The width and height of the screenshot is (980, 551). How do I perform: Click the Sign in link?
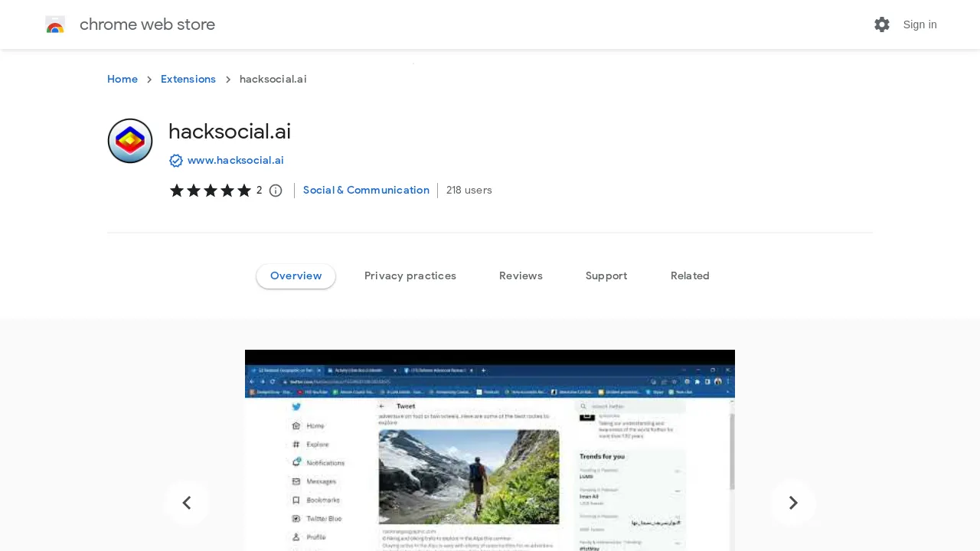point(920,24)
